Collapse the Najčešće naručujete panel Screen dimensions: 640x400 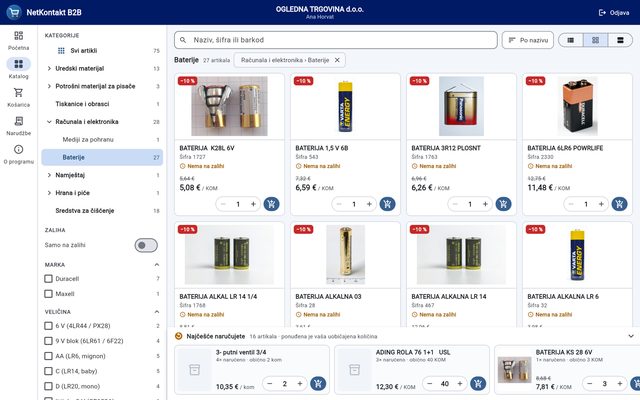631,336
